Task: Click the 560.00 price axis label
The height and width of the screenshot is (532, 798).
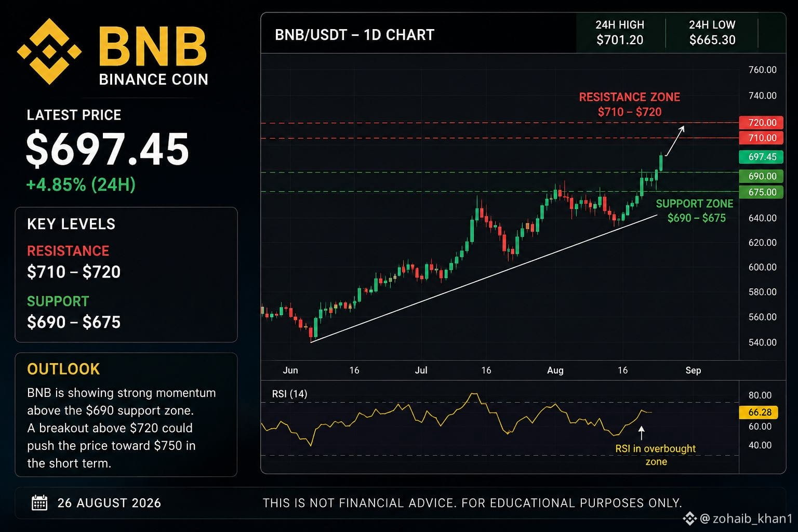Action: click(x=763, y=317)
